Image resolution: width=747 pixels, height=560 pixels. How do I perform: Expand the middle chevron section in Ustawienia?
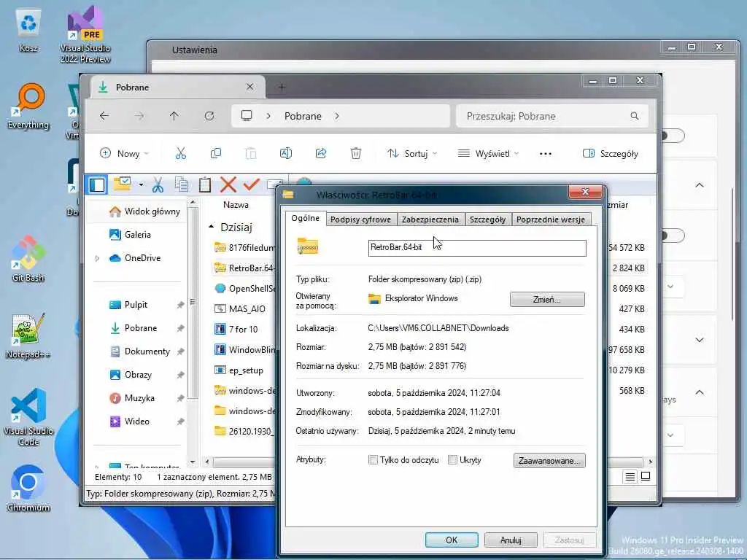click(700, 340)
